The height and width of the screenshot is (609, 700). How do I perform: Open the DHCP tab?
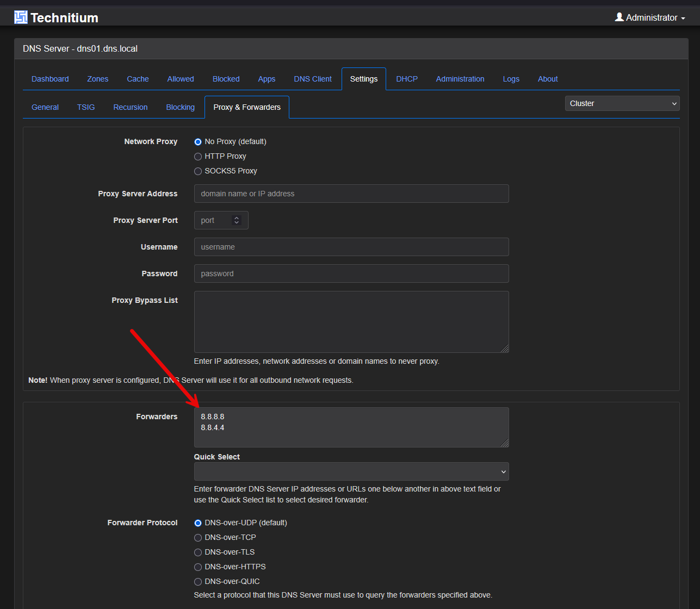click(407, 79)
